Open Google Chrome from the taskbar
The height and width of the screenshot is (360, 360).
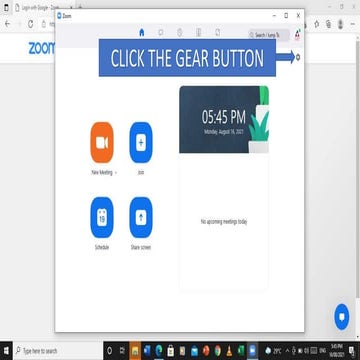[x=218, y=351]
